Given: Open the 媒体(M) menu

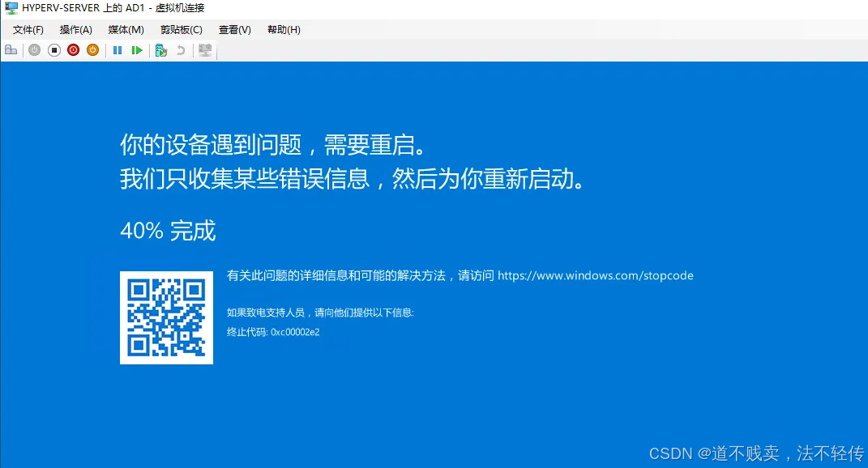Looking at the screenshot, I should click(126, 30).
